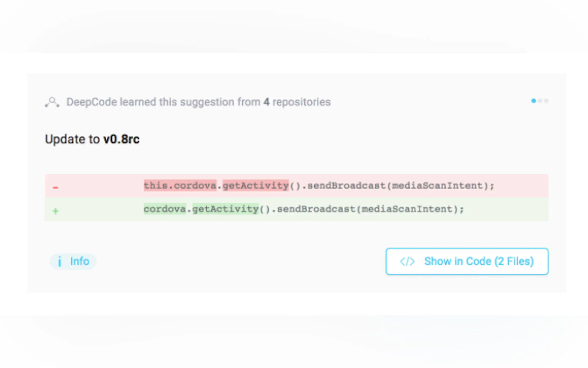Switch to the second pagination dot
Image resolution: width=588 pixels, height=368 pixels.
540,101
